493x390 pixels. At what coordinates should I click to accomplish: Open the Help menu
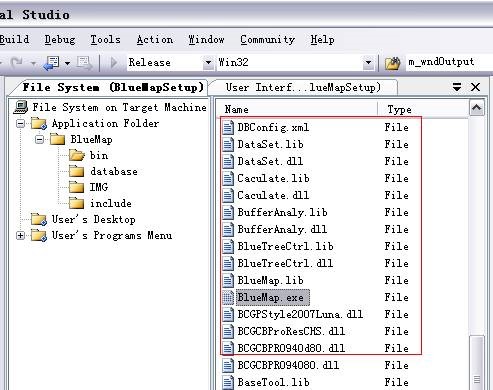click(x=322, y=39)
